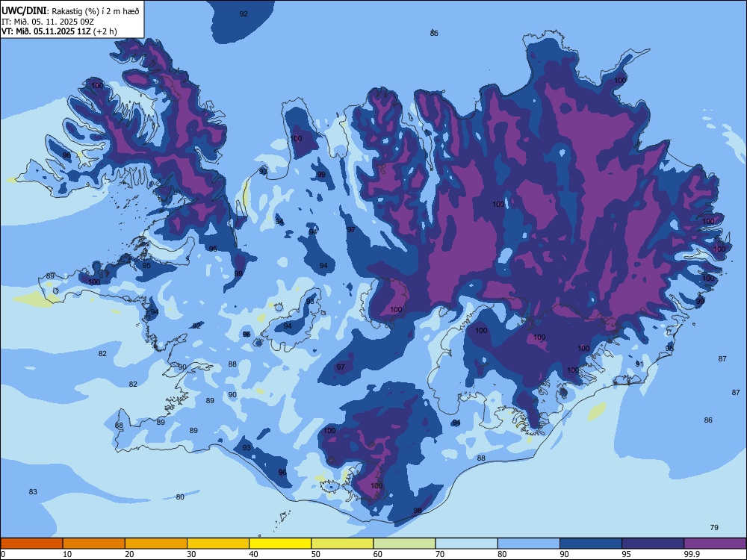Click the "83" humidity value in the southwest ocean
The width and height of the screenshot is (747, 560).
pyautogui.click(x=33, y=492)
